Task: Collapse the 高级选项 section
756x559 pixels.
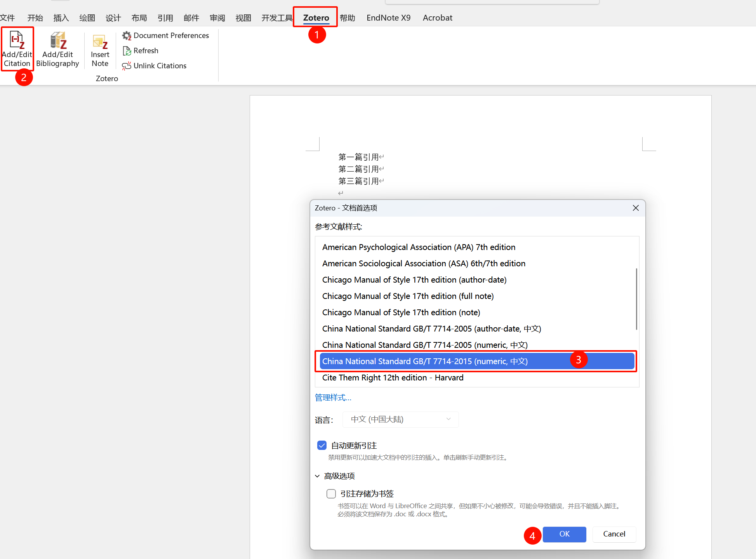Action: click(x=317, y=476)
